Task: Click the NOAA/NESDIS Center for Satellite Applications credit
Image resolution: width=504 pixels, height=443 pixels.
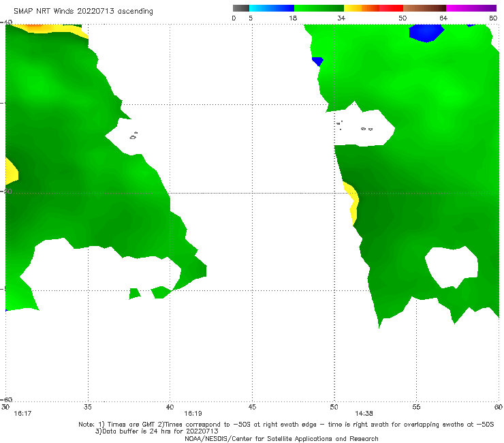Action: click(281, 438)
